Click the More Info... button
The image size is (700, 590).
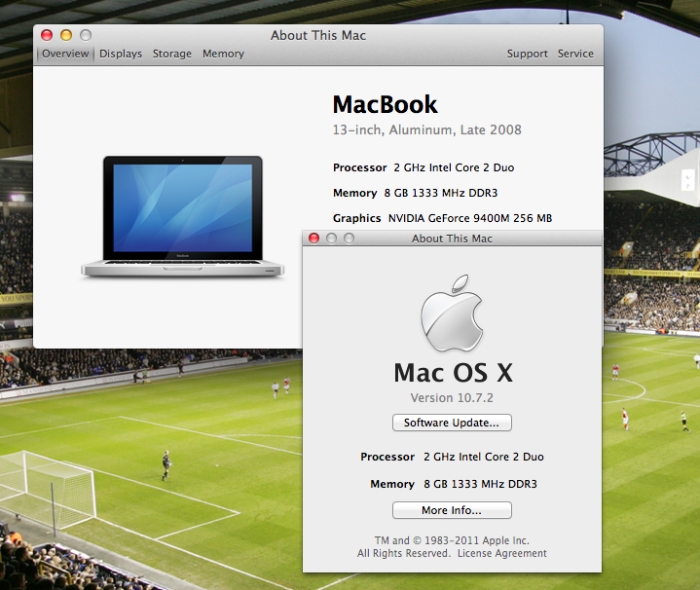[x=452, y=510]
